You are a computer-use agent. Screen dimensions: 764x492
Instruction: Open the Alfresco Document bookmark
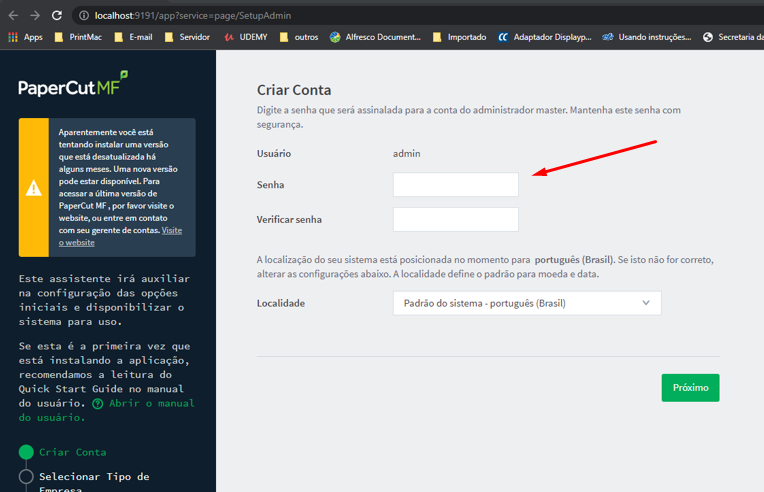(375, 37)
